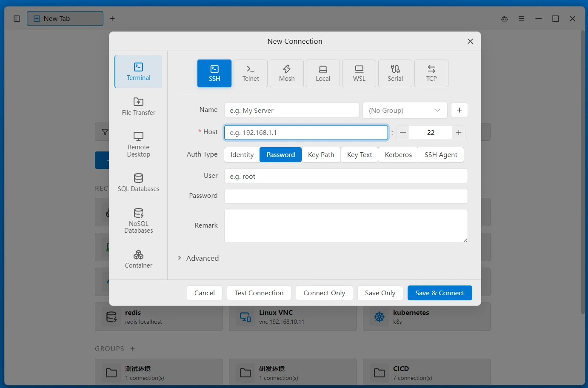
Task: Select Kerberos authentication
Action: pos(398,155)
